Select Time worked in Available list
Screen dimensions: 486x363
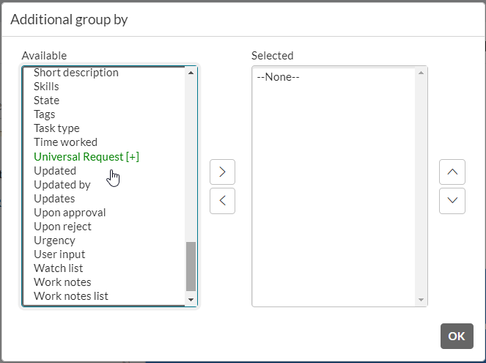click(66, 142)
